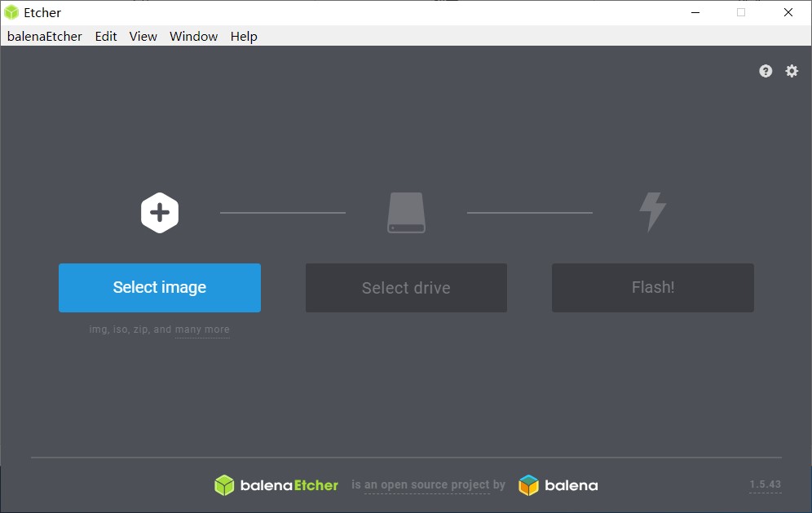This screenshot has width=812, height=513.
Task: Follow the 'an open source project' link
Action: click(x=426, y=485)
